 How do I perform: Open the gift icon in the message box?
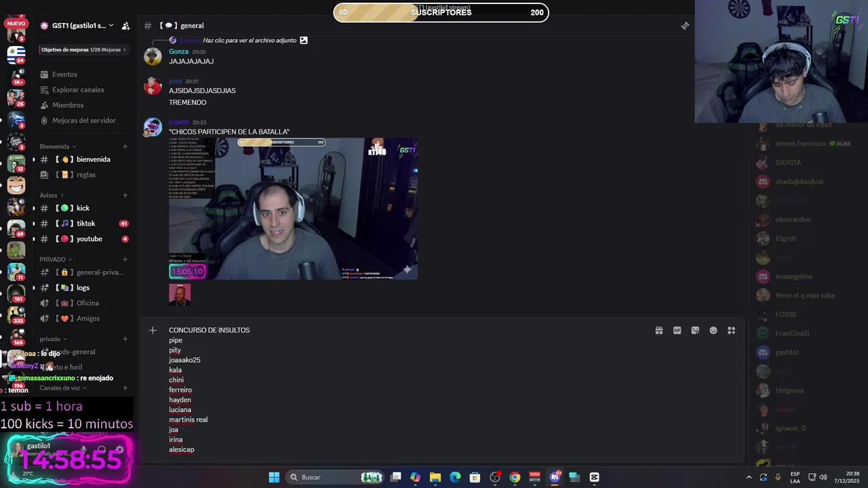(x=658, y=330)
